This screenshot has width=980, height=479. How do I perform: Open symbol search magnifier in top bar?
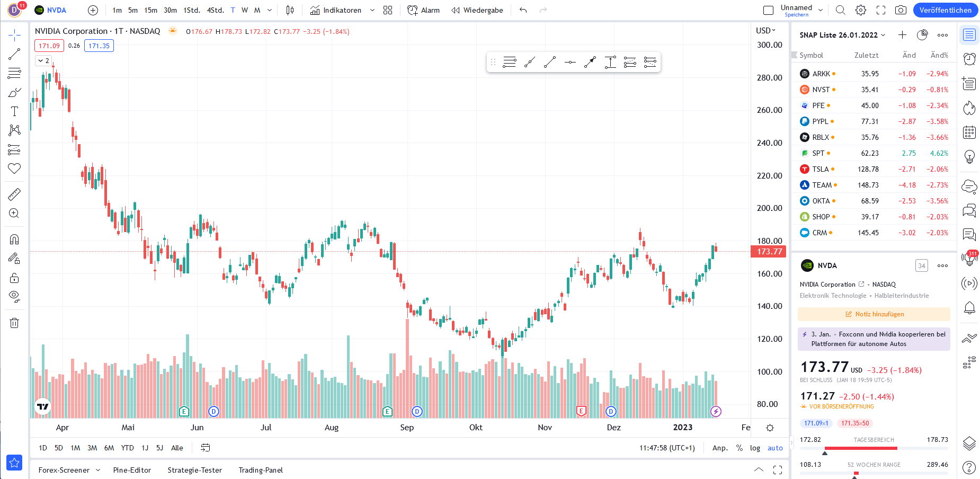click(x=841, y=10)
